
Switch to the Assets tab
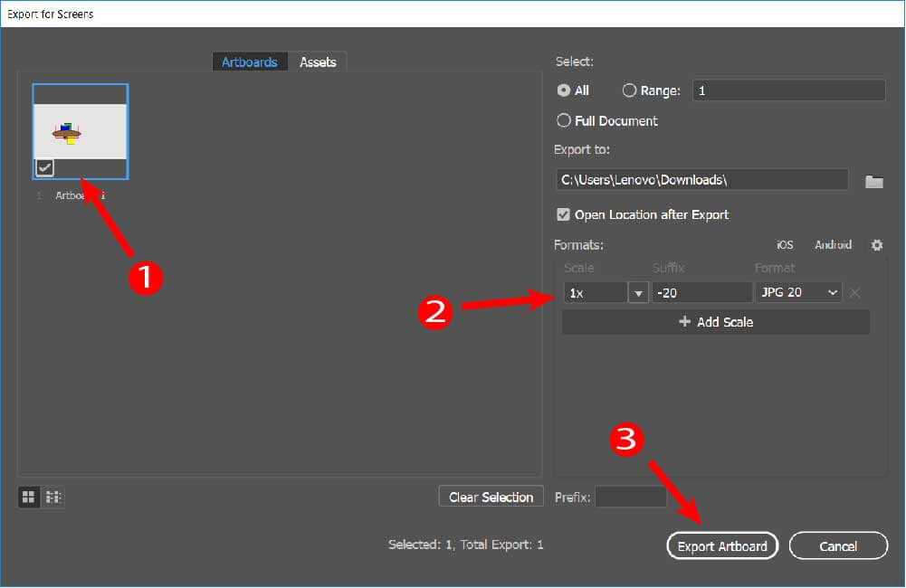click(x=318, y=62)
